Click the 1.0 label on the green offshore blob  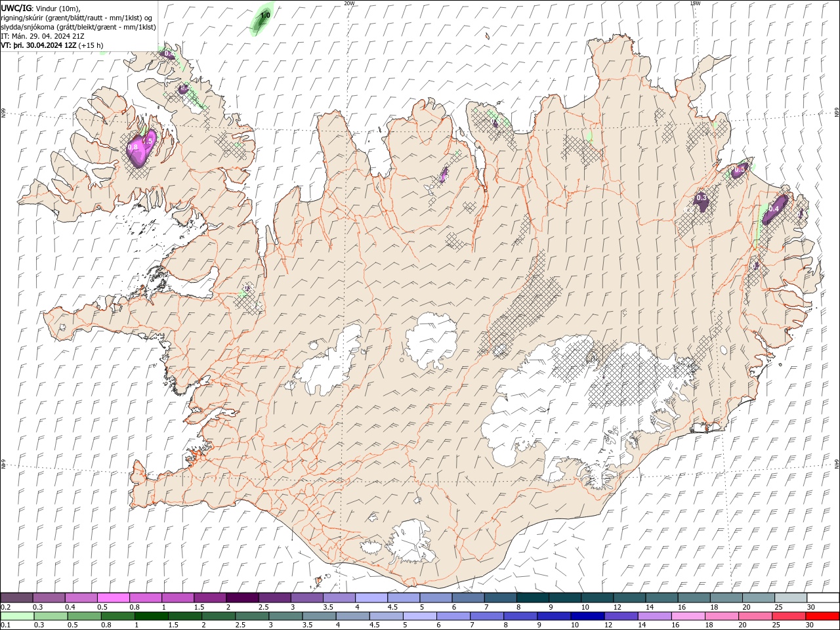tap(265, 15)
